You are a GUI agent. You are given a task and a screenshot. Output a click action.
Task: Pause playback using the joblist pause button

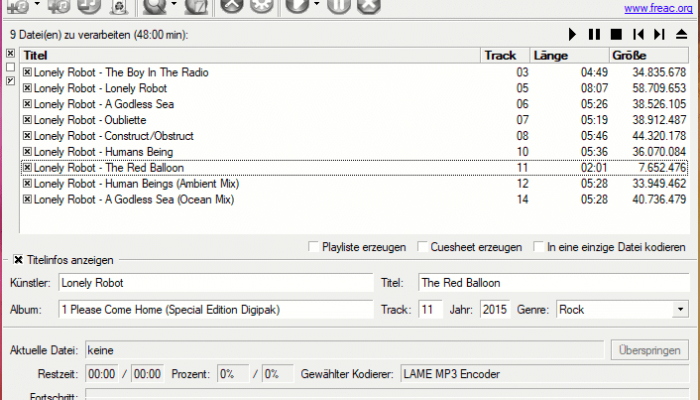click(594, 34)
